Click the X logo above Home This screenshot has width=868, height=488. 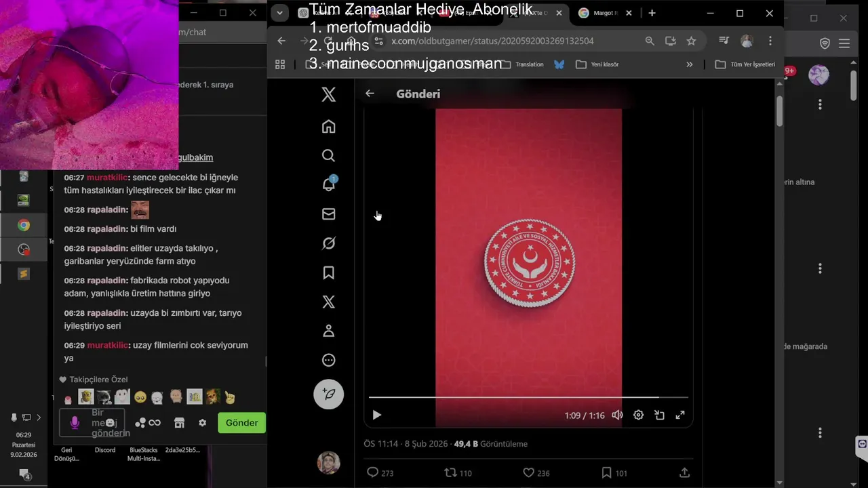point(328,94)
